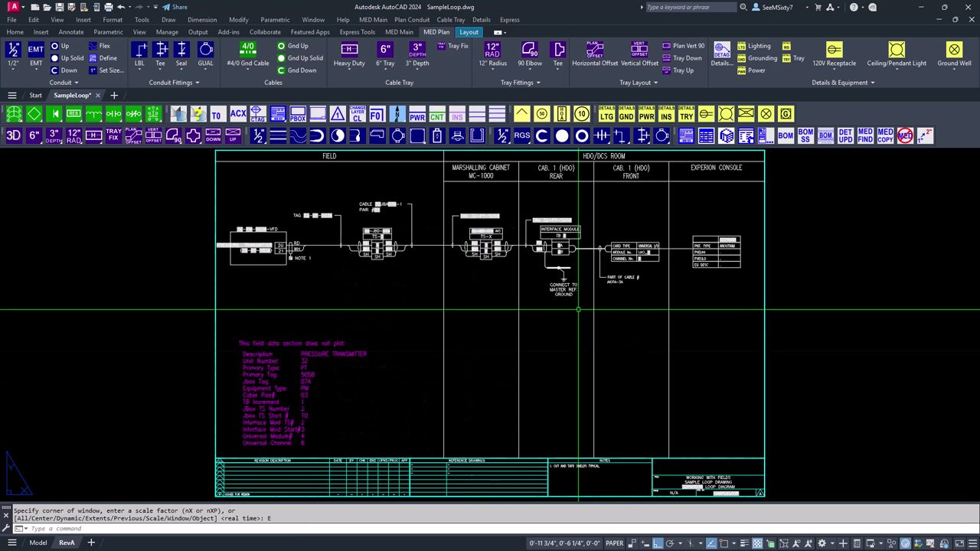Insert a 90 Elbow tray fitting
Viewport: 980px width, 551px height.
tap(530, 50)
